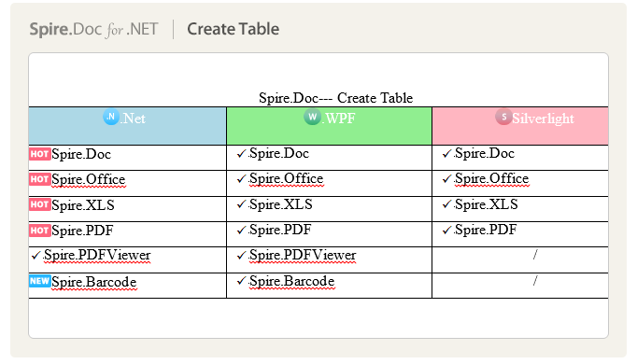Viewport: 637px width, 364px height.
Task: Select 'Spire.Barcode' text in WPF column
Action: pos(291,281)
